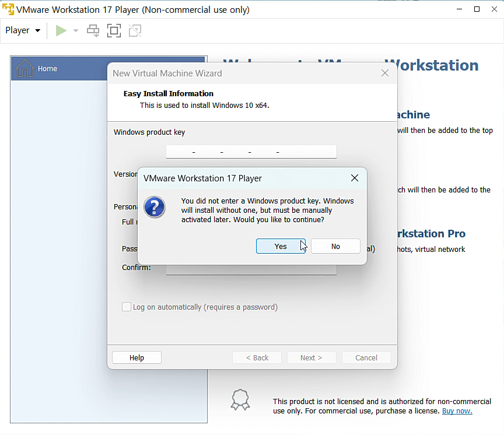Cancel the New Virtual Machine Wizard
Image resolution: width=504 pixels, height=435 pixels.
[x=366, y=357]
